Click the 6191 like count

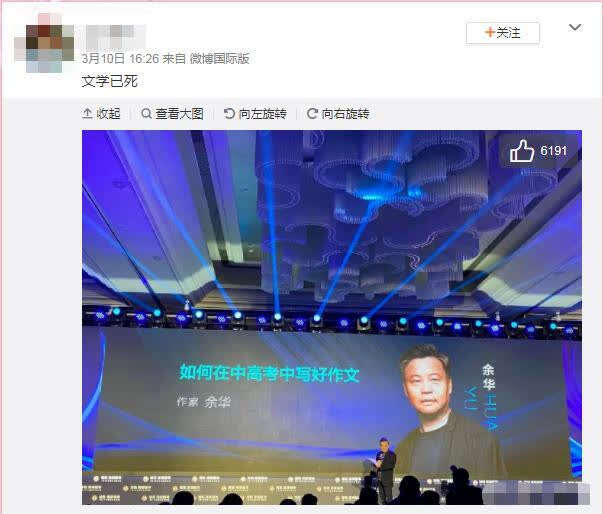tap(554, 151)
